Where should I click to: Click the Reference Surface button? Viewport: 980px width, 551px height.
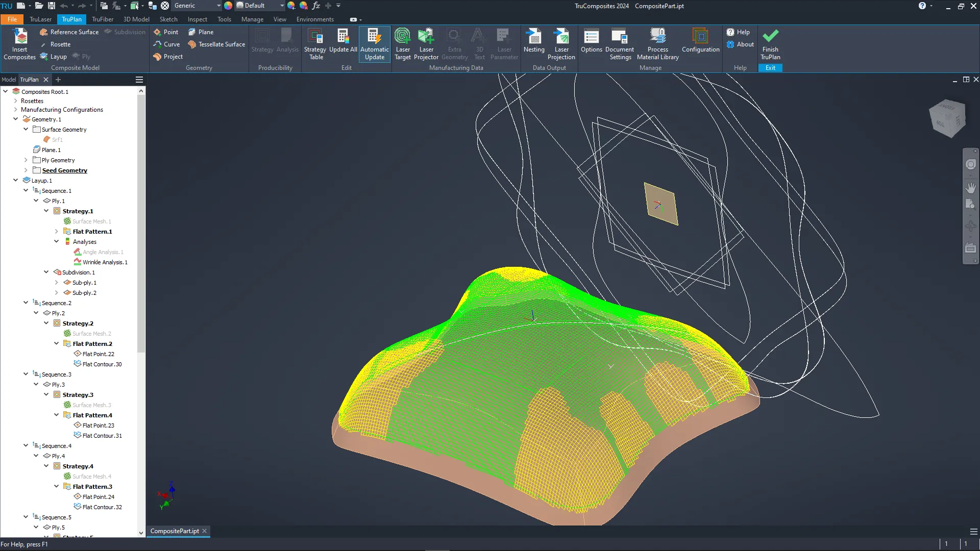(x=69, y=32)
